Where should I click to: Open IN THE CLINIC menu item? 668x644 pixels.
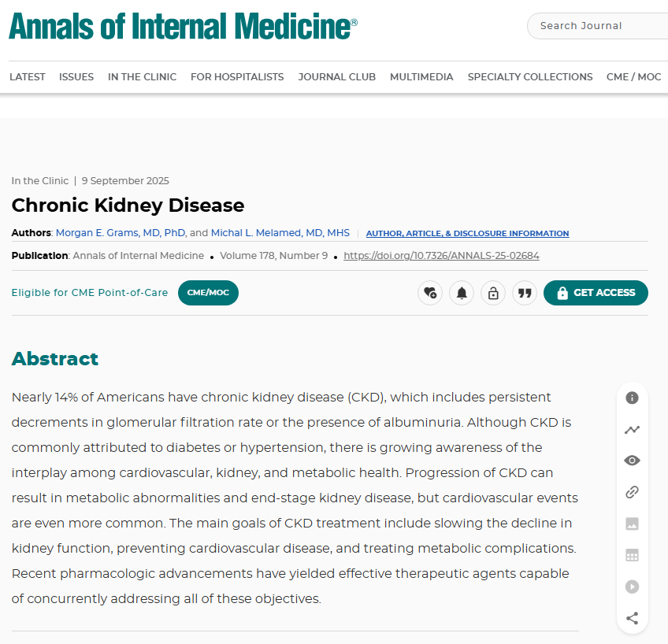click(142, 77)
